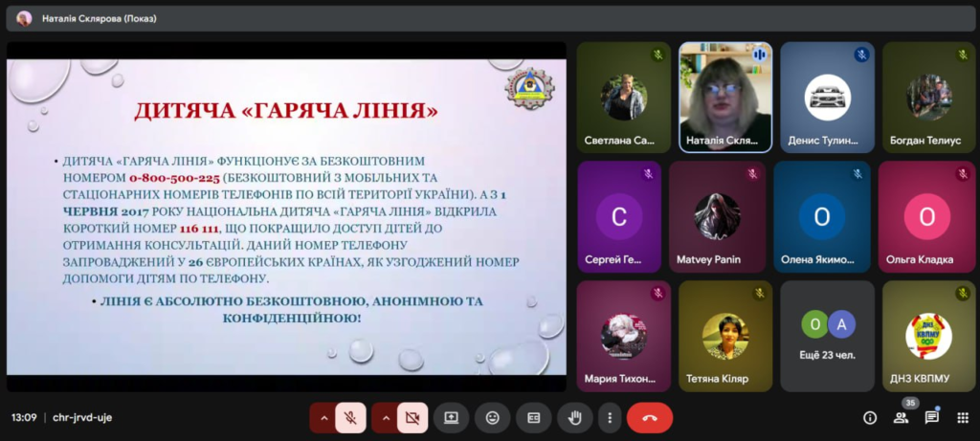Unmute the microphone button

point(351,418)
